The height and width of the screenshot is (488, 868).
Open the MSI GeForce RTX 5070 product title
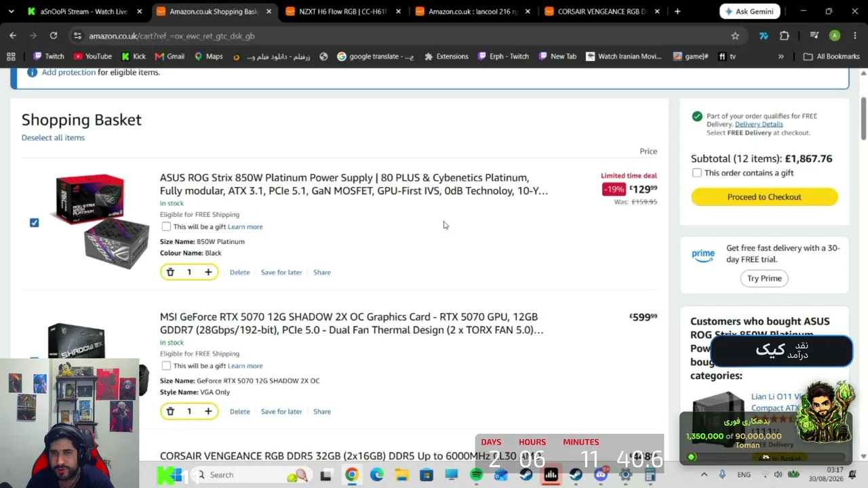pos(351,323)
